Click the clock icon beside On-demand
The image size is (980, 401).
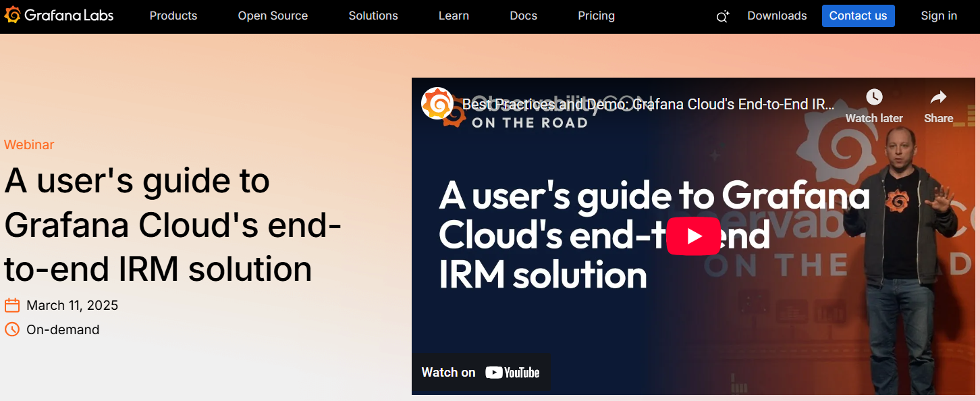tap(12, 329)
